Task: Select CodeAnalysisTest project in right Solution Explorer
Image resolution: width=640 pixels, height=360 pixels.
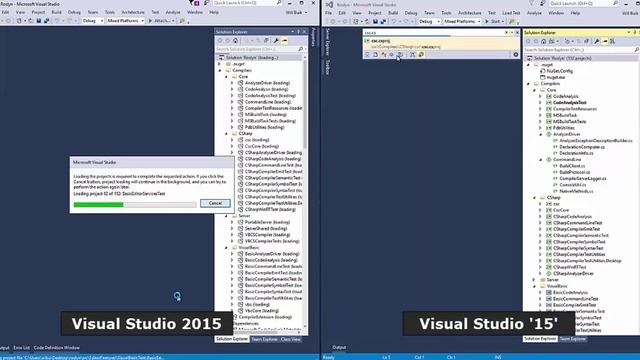Action: click(x=570, y=102)
